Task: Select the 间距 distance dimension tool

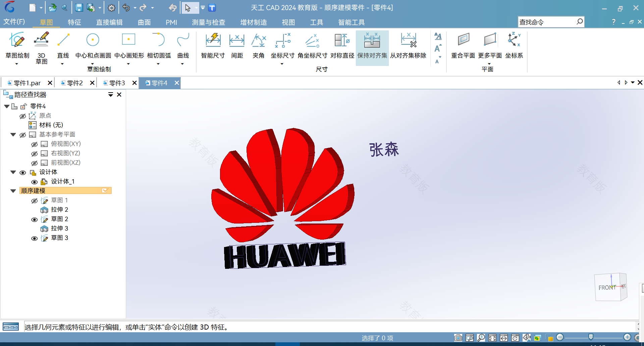Action: tap(237, 46)
